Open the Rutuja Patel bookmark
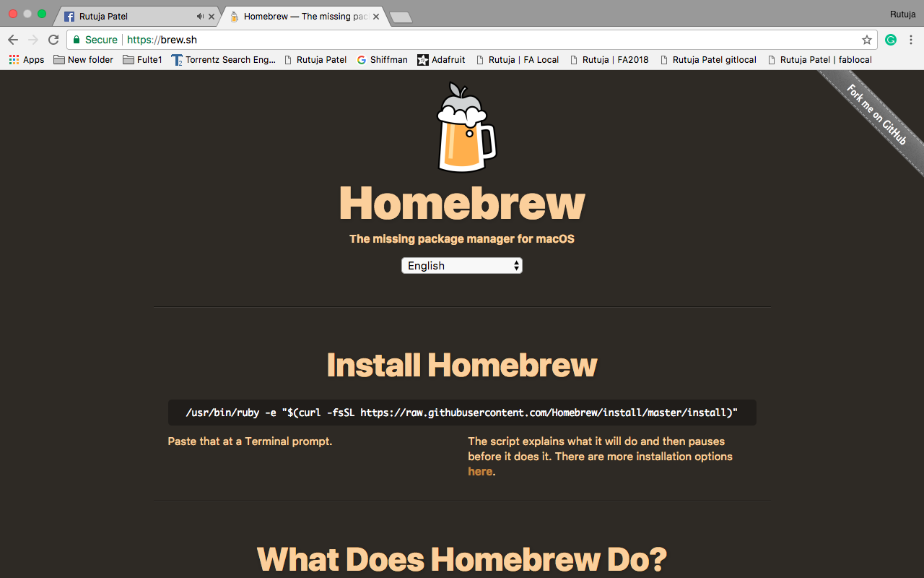 pos(315,60)
